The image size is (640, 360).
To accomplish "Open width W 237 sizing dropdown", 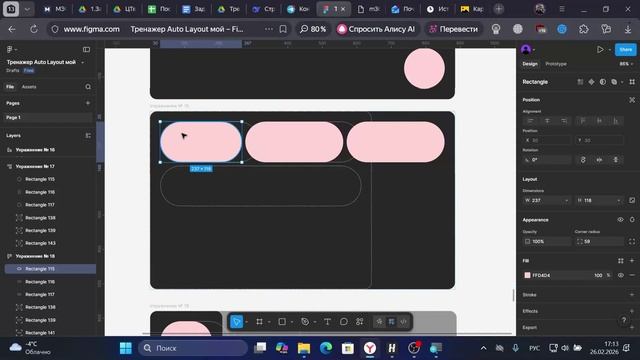I will coord(567,200).
